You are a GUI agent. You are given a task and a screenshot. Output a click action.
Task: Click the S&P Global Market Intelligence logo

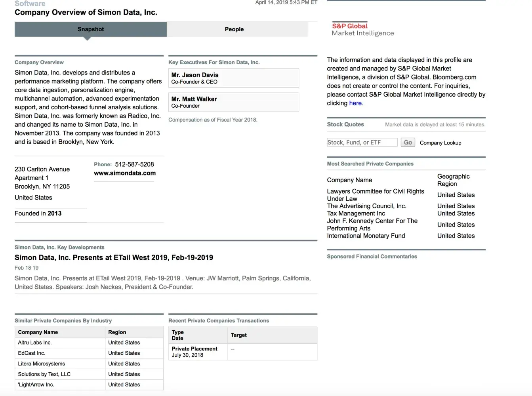tap(362, 29)
